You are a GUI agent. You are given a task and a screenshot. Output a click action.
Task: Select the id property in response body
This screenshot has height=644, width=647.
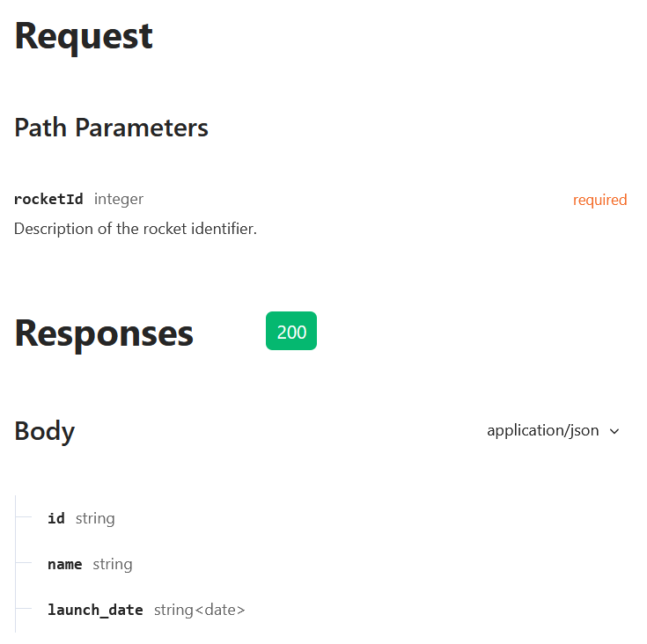(x=56, y=518)
